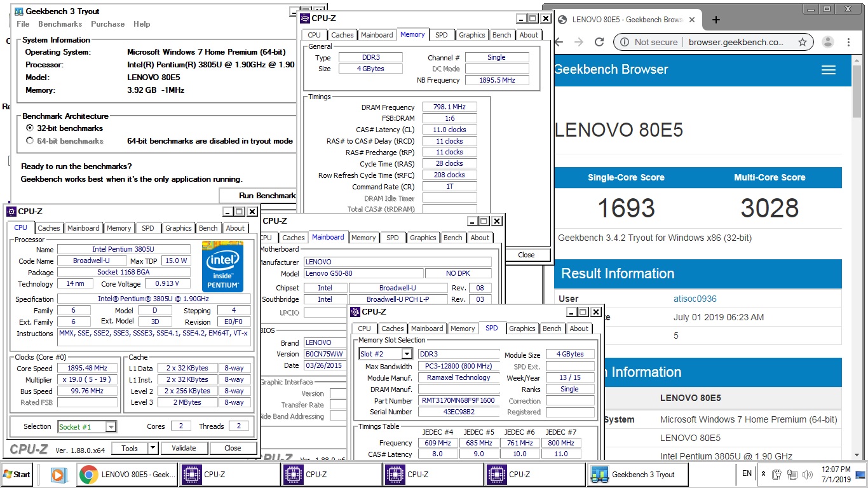Click the Chrome address bar
The image size is (868, 488).
pos(714,42)
